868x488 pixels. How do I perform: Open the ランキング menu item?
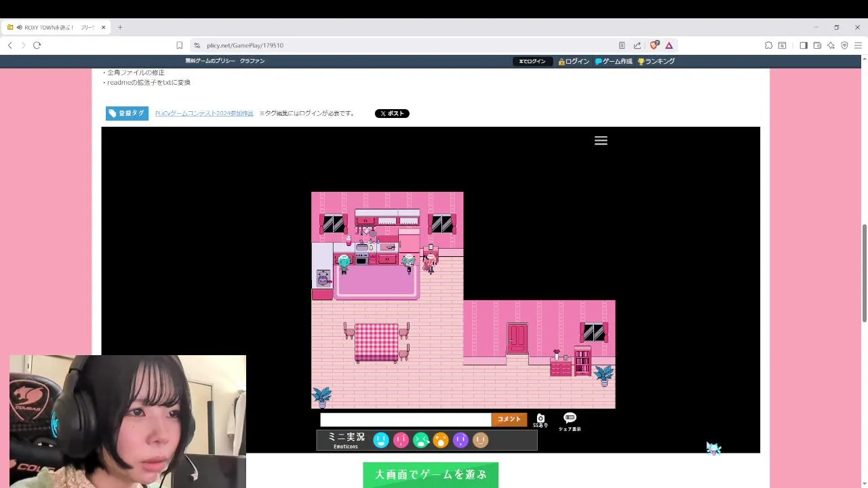(656, 61)
